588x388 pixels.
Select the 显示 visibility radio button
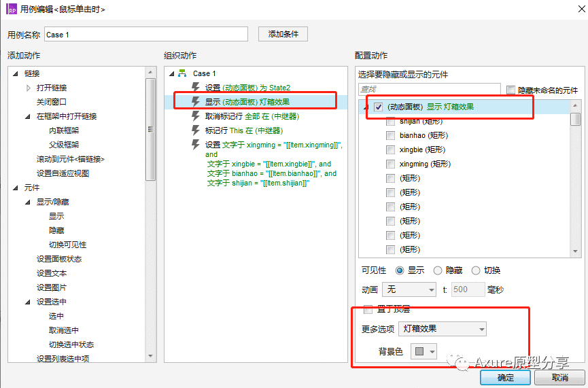point(400,270)
